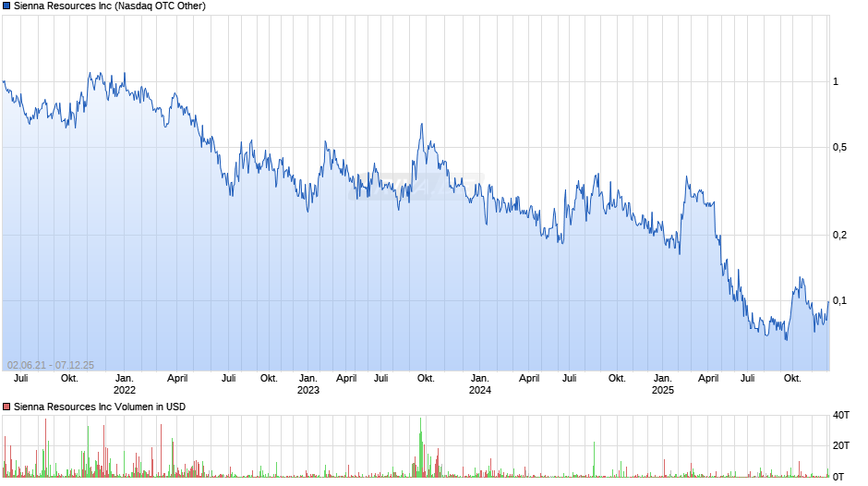This screenshot has height=486, width=868.
Task: Click the red volume legend square
Action: 6,407
